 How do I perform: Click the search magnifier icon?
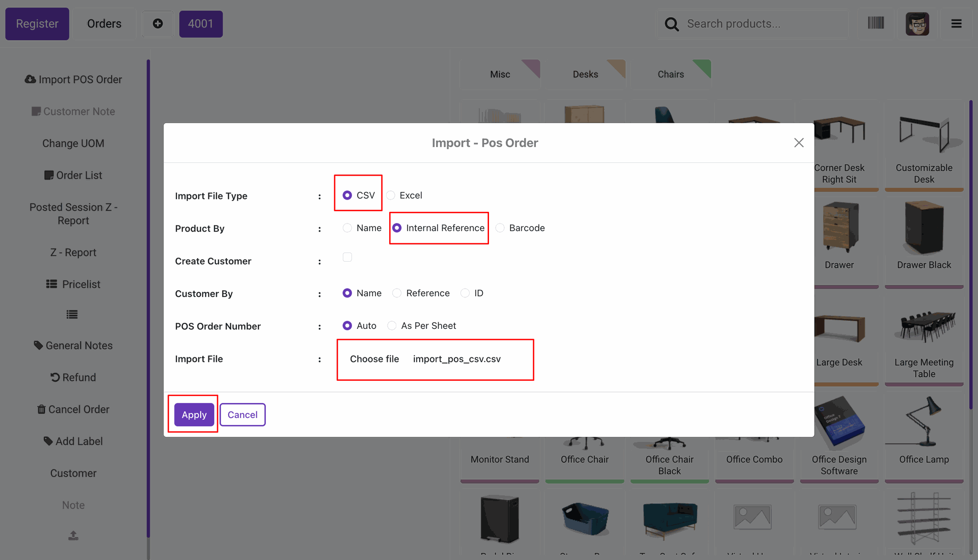(x=672, y=24)
